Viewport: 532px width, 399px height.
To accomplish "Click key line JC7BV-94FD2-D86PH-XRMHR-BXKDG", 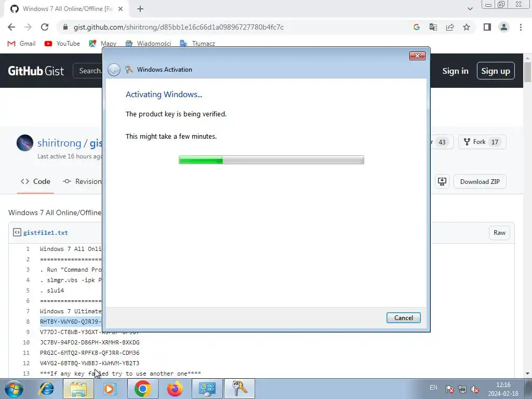I will click(x=89, y=342).
